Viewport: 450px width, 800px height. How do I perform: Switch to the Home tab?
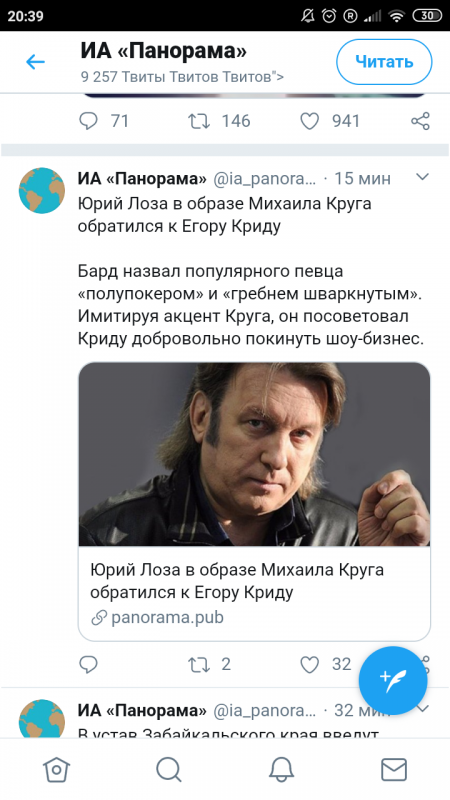[x=56, y=769]
